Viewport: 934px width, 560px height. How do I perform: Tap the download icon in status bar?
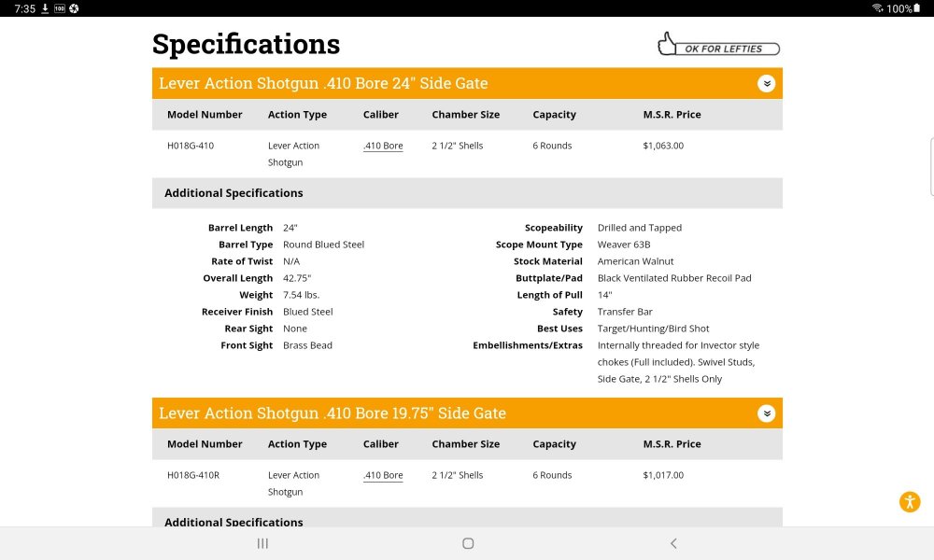(x=45, y=8)
